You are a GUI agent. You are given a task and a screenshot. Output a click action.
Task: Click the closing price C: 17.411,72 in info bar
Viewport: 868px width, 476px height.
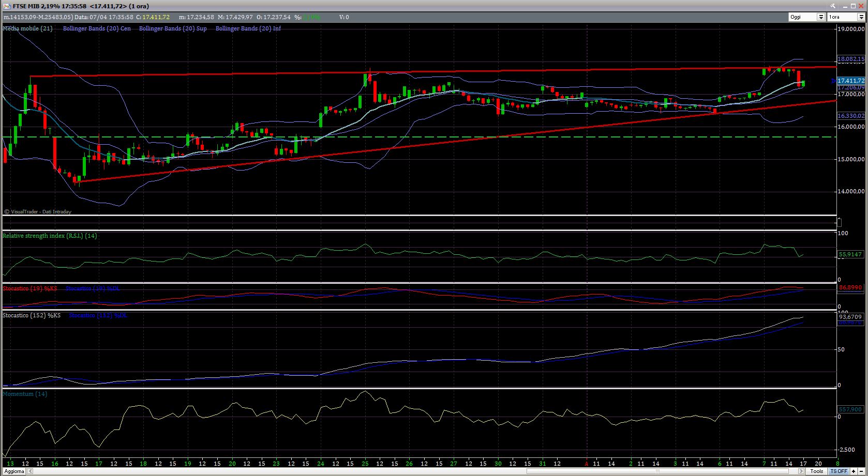click(x=153, y=17)
